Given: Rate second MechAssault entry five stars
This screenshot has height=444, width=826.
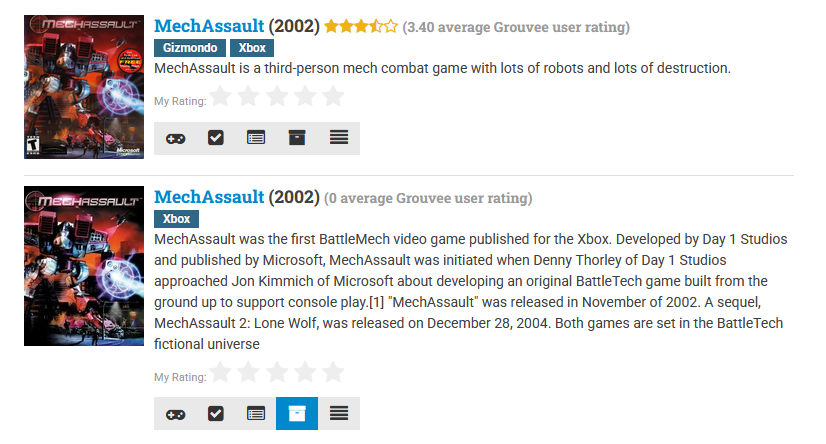Looking at the screenshot, I should click(x=333, y=372).
